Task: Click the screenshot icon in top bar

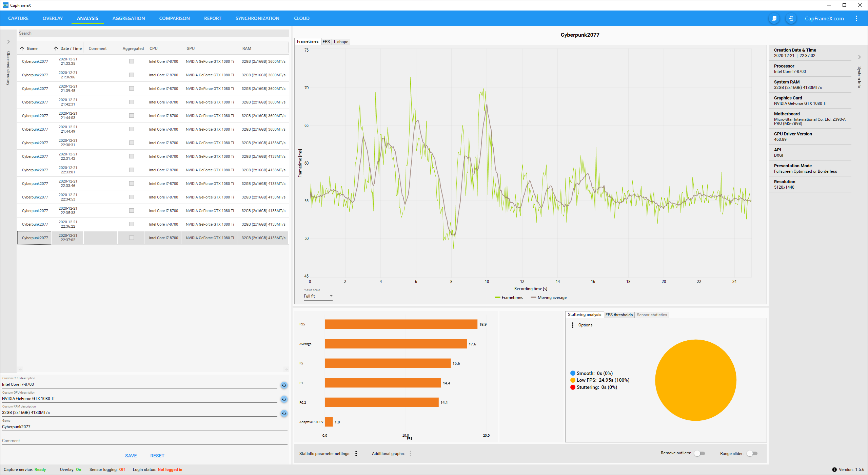Action: click(x=774, y=18)
